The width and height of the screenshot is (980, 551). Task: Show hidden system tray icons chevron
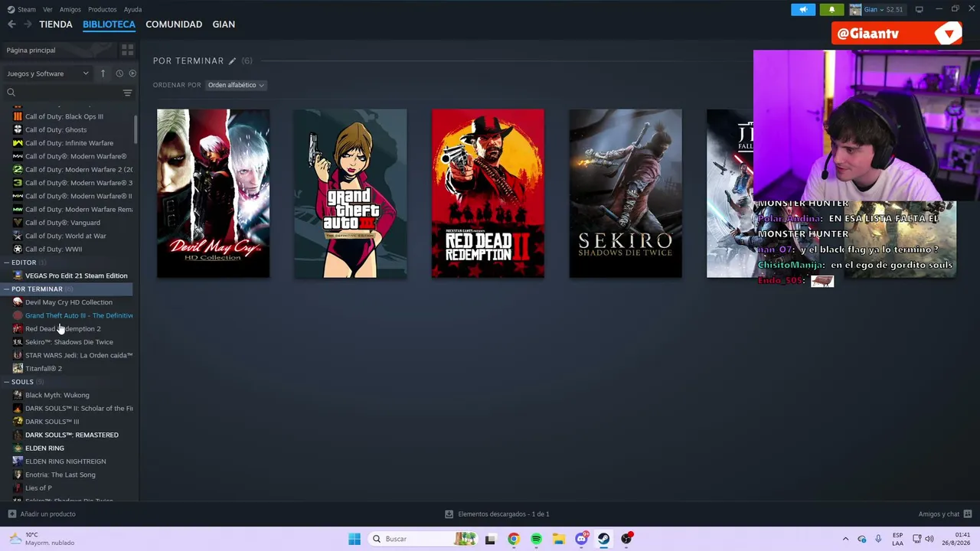click(x=845, y=539)
